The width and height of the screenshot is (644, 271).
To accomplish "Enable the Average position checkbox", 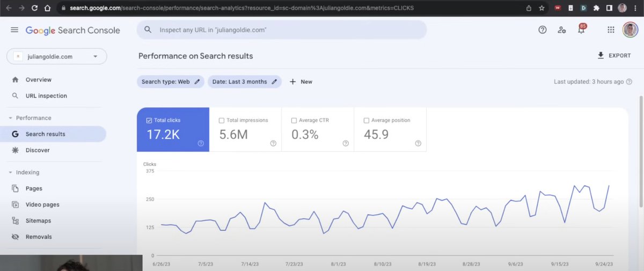I will (x=367, y=120).
